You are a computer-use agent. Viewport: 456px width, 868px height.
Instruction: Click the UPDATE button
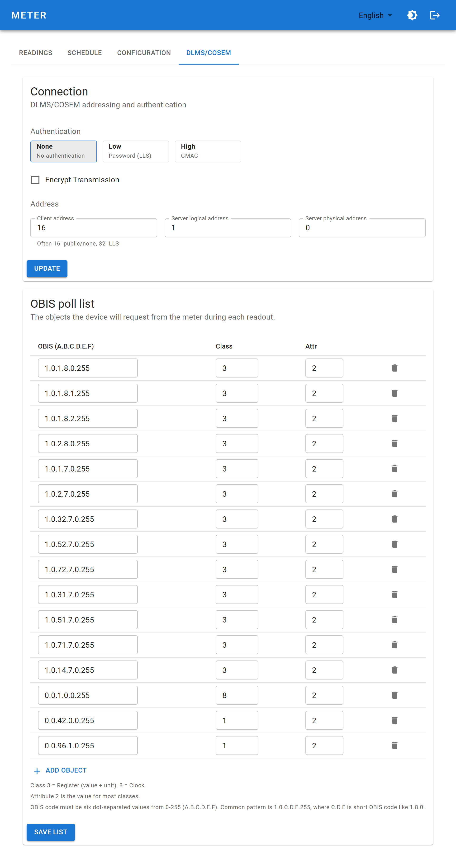pyautogui.click(x=47, y=269)
